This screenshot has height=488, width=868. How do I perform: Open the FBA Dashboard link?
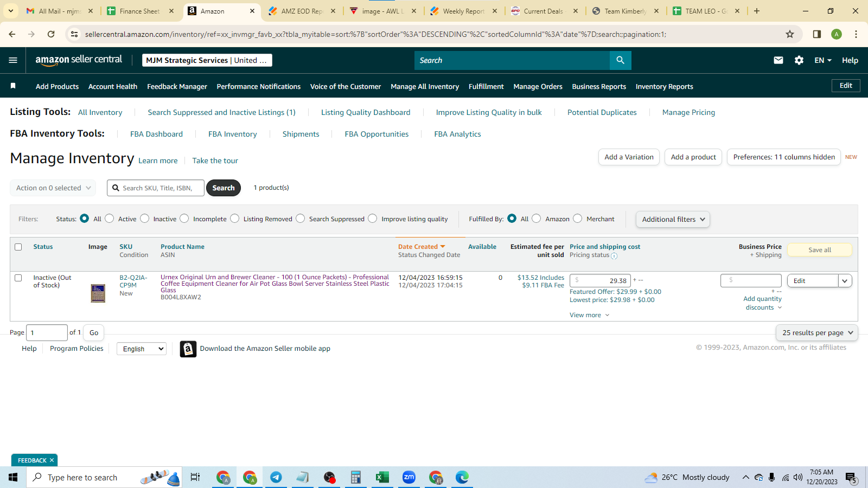(156, 134)
